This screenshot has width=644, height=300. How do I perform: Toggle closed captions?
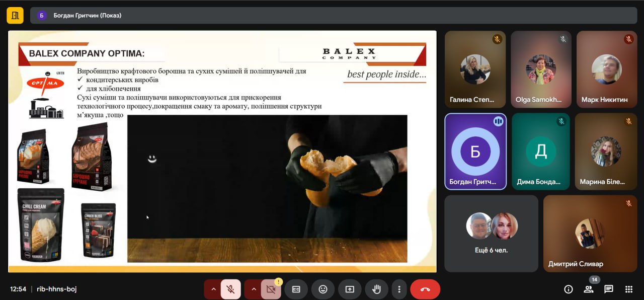tap(296, 289)
